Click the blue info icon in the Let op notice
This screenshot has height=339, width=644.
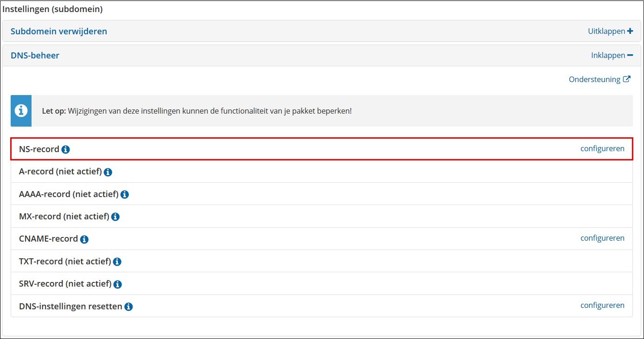pyautogui.click(x=21, y=111)
